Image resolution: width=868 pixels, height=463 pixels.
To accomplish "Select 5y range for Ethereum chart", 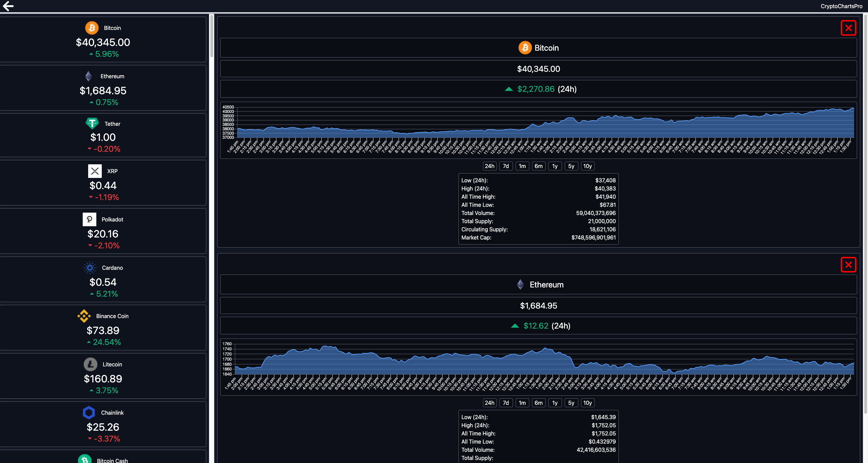I will tap(571, 403).
